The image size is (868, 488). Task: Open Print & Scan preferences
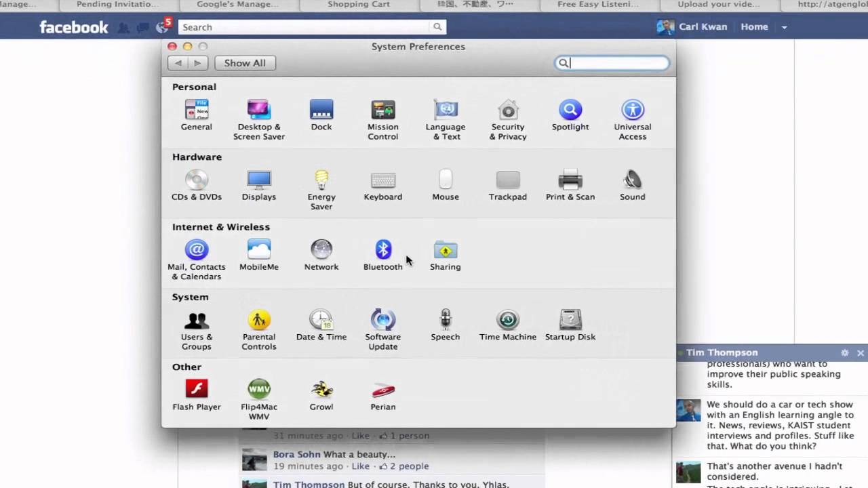(570, 185)
